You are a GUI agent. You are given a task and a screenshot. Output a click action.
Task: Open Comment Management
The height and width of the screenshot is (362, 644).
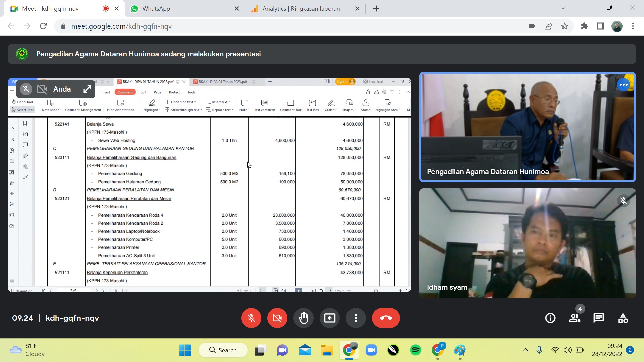[x=83, y=105]
